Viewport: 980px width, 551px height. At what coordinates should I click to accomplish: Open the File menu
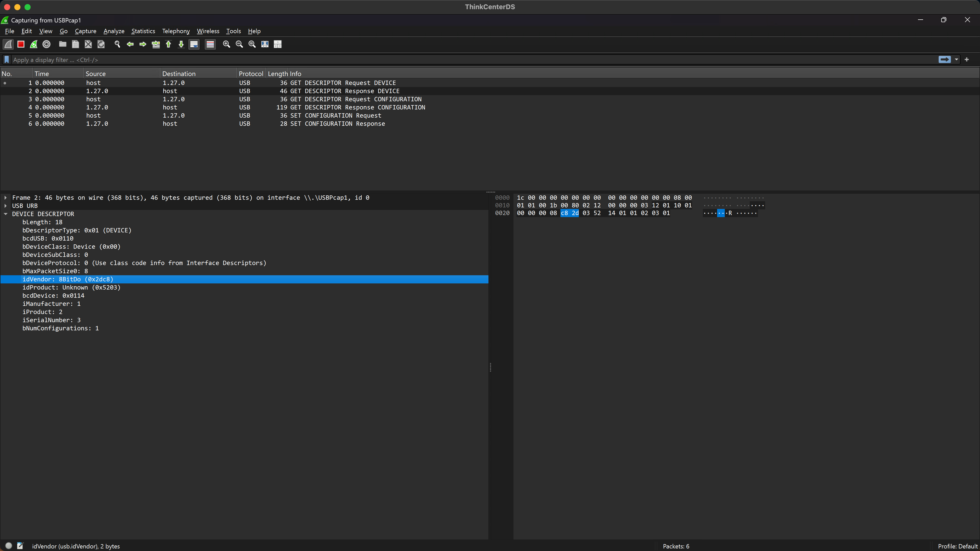9,31
